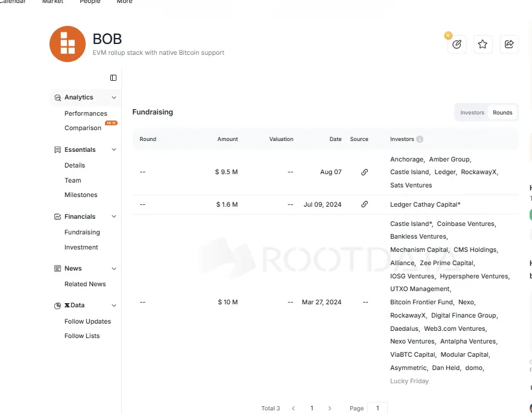Open Amber Group investor link

click(x=449, y=159)
